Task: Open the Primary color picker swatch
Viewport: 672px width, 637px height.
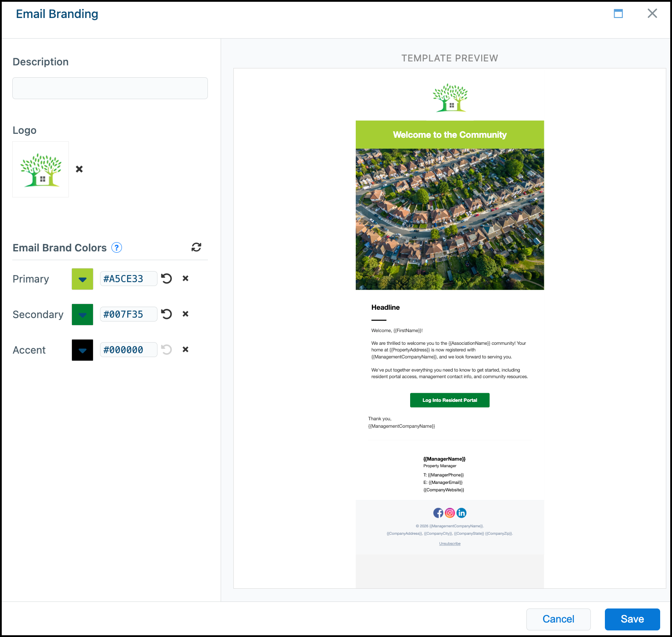Action: click(x=82, y=279)
